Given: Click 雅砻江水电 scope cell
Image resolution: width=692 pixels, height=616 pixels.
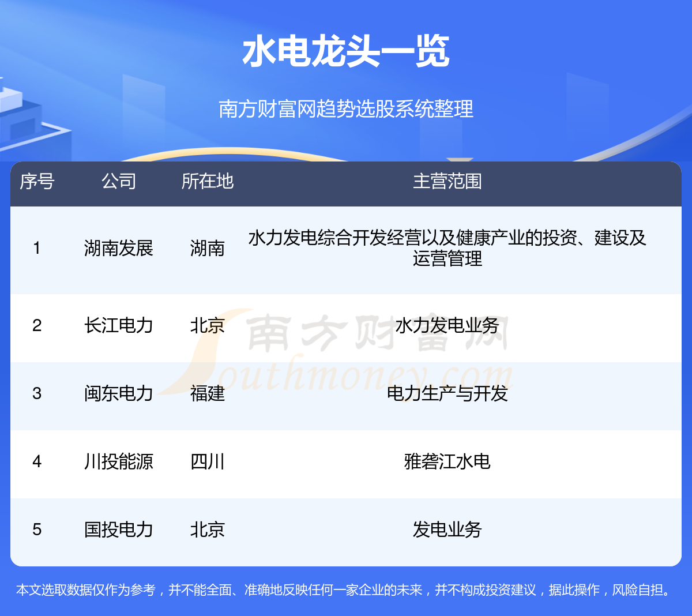Looking at the screenshot, I should coord(447,461).
